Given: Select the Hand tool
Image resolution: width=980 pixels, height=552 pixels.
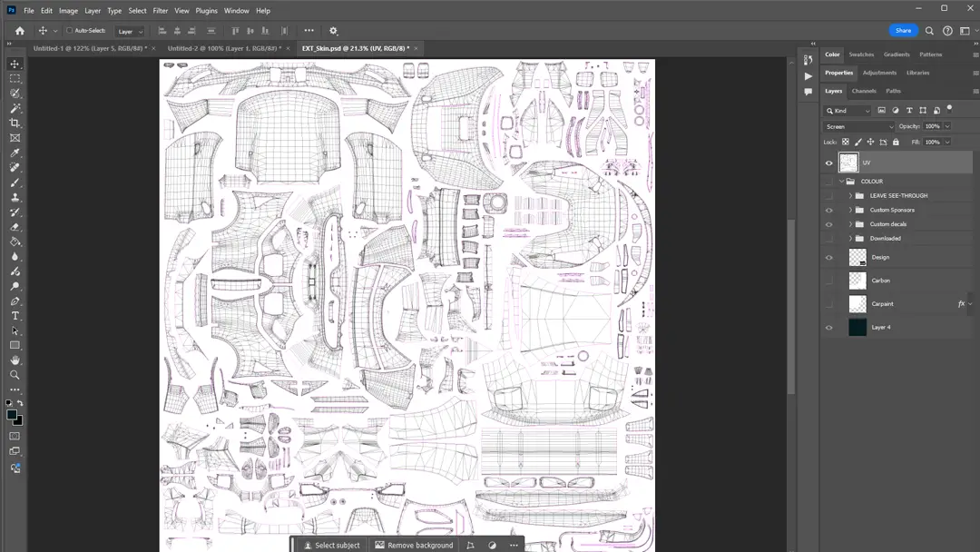Looking at the screenshot, I should tap(14, 360).
